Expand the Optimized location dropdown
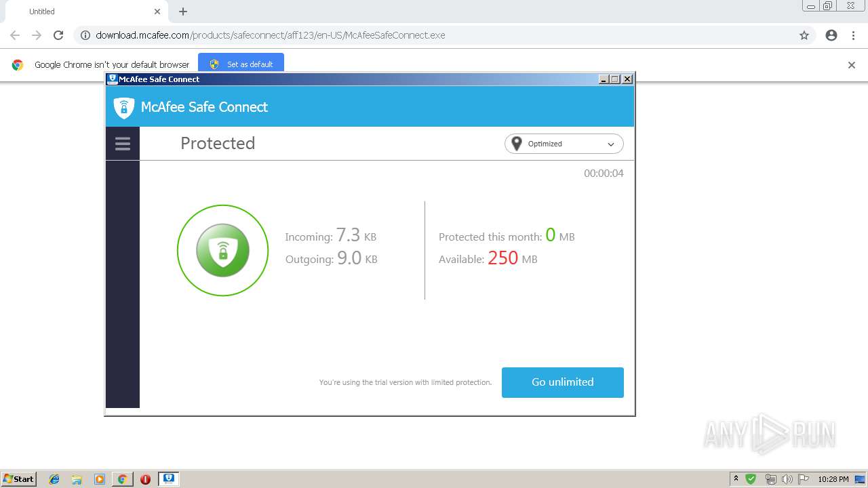Viewport: 868px width, 488px height. point(564,144)
